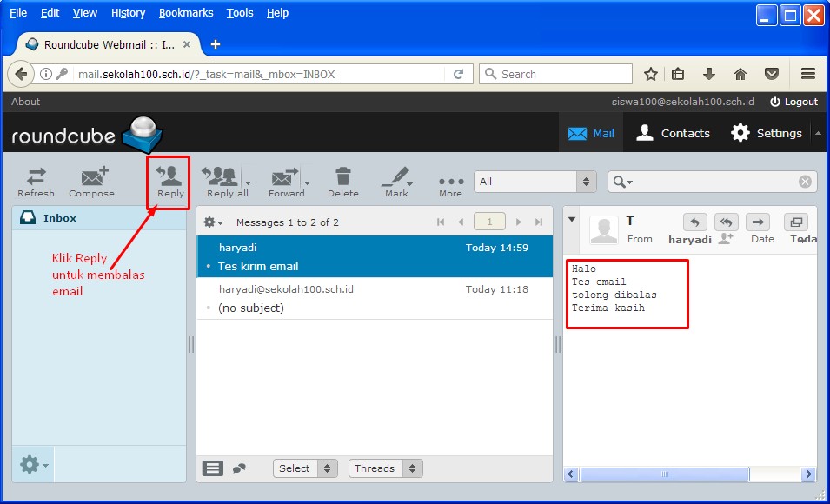The image size is (830, 504).
Task: Click the Logout link
Action: pyautogui.click(x=793, y=102)
